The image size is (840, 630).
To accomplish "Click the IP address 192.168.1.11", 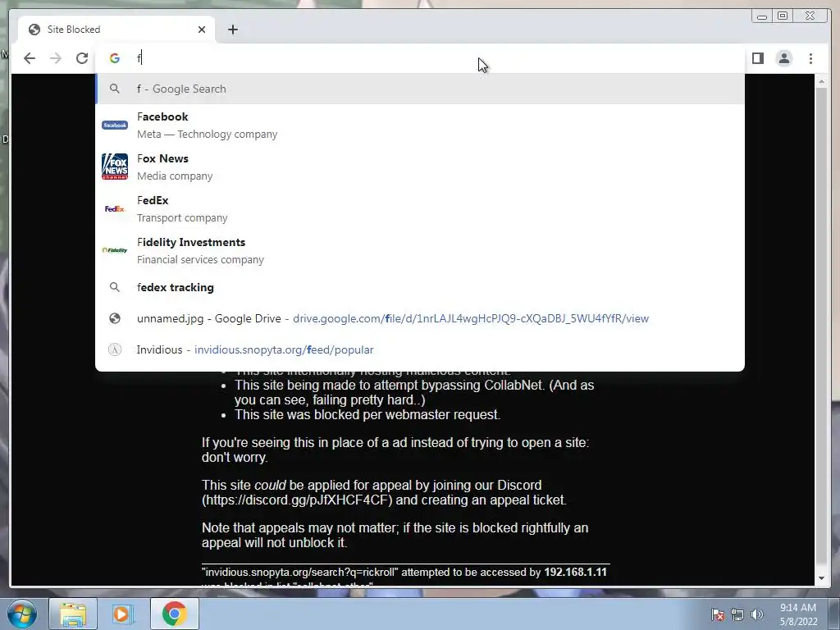I will (x=575, y=572).
